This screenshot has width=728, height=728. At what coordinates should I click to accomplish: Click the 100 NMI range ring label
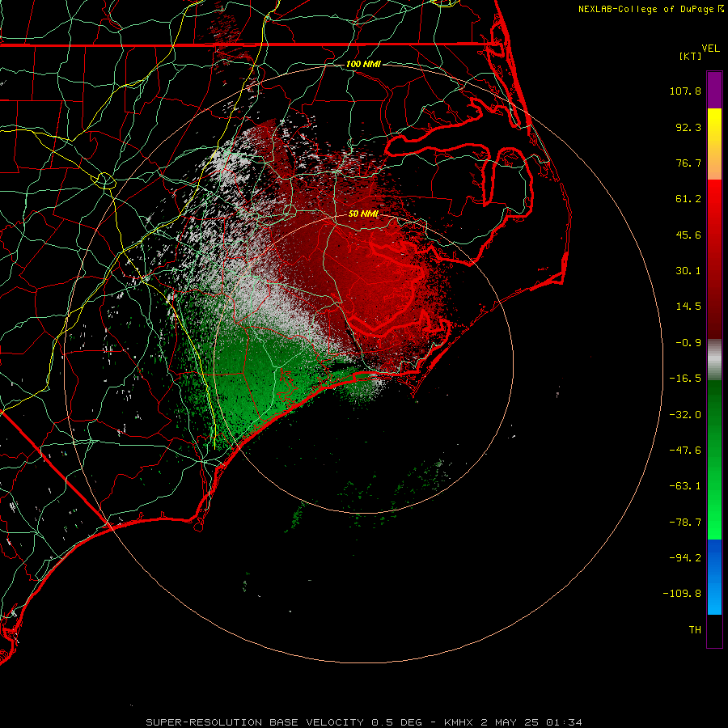pyautogui.click(x=363, y=64)
